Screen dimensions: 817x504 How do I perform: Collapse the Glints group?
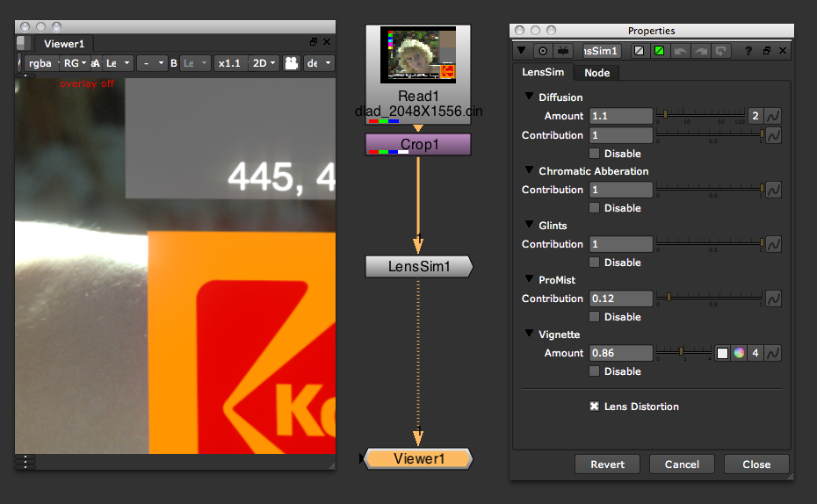(x=529, y=225)
